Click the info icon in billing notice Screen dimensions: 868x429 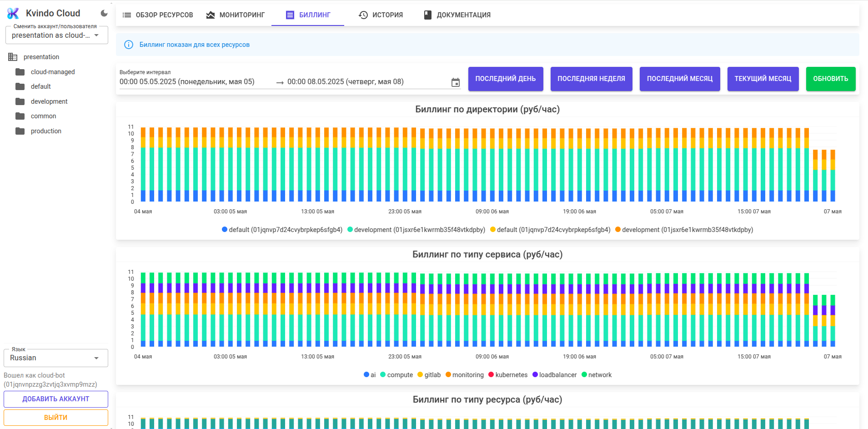[129, 45]
